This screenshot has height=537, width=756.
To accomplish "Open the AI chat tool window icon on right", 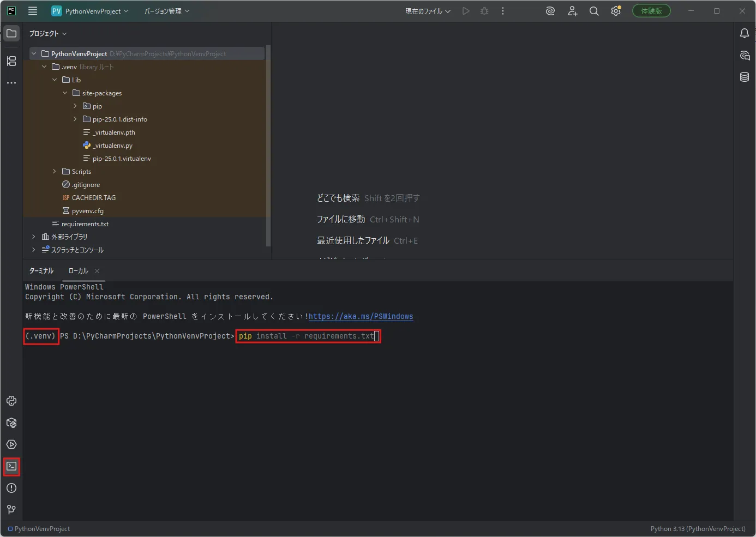I will click(x=745, y=55).
